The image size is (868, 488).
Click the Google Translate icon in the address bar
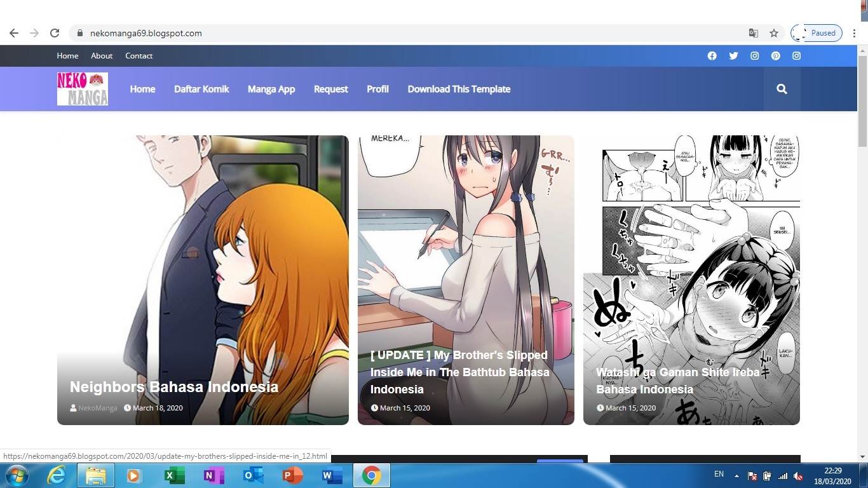754,32
